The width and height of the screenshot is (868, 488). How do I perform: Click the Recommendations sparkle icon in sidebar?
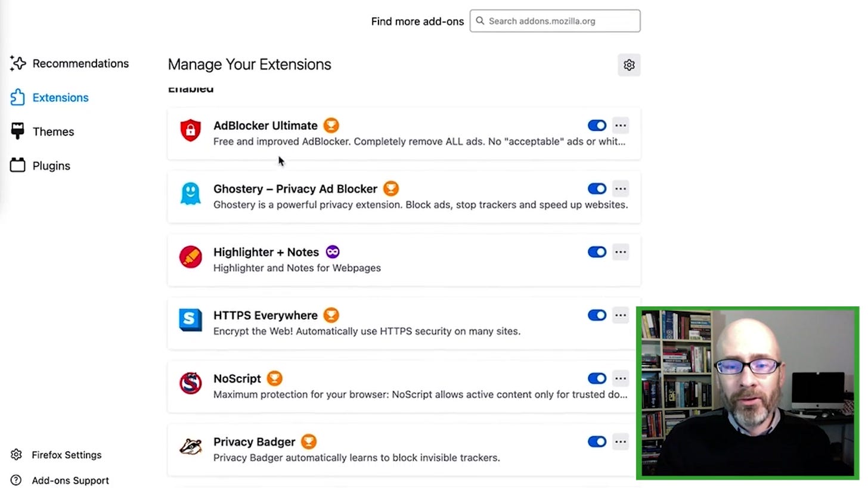coord(18,63)
